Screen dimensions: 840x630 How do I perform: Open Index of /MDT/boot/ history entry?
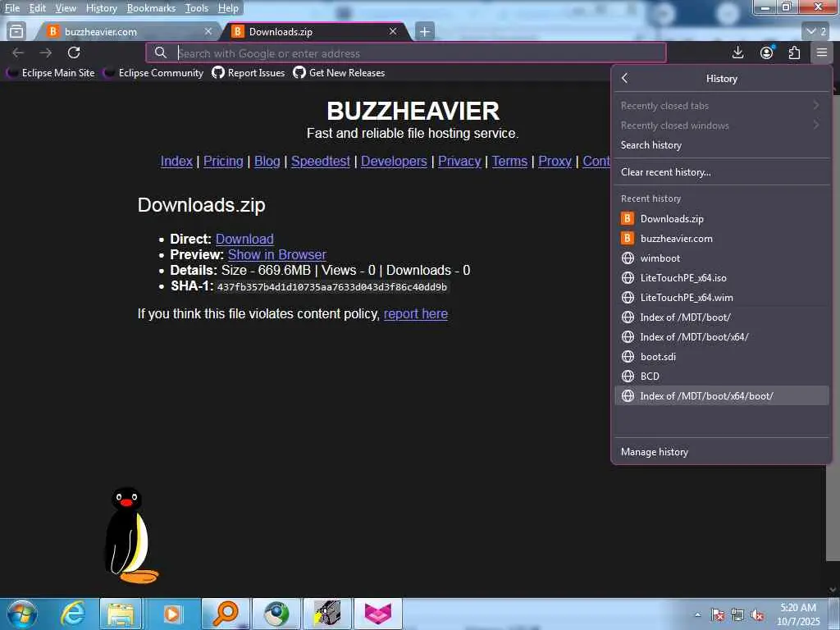click(721, 317)
